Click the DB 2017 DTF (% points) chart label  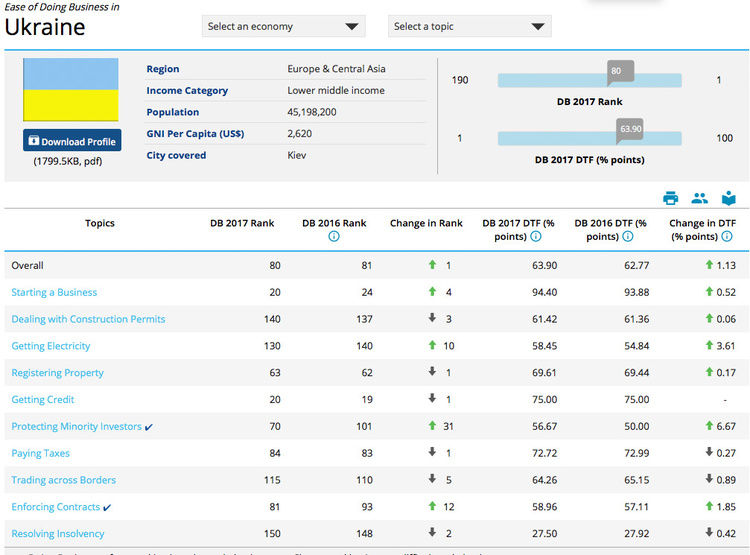(x=590, y=160)
